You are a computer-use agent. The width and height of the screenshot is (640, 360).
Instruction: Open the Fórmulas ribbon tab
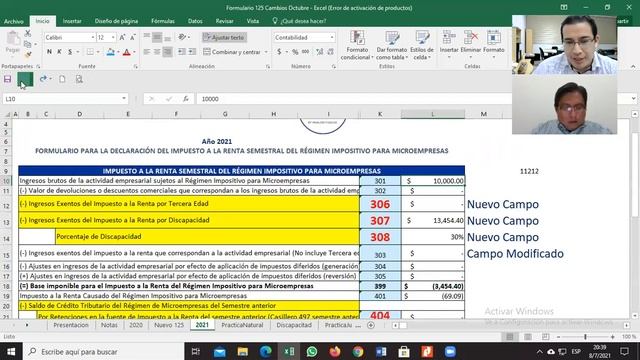pyautogui.click(x=163, y=21)
